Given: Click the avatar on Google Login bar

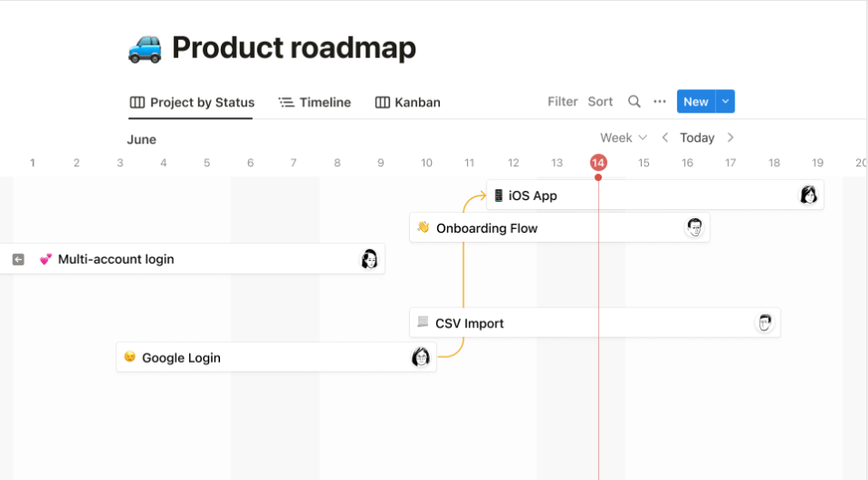Looking at the screenshot, I should 421,357.
